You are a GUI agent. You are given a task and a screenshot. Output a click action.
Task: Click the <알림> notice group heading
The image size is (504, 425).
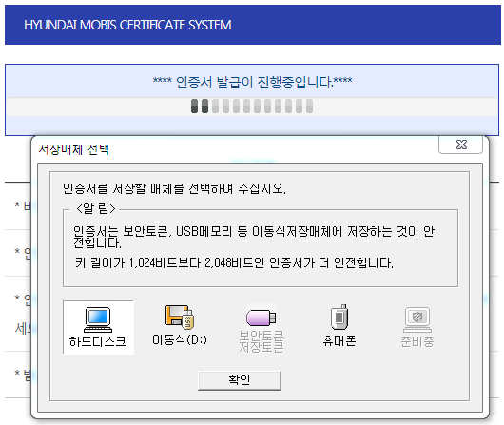point(96,209)
